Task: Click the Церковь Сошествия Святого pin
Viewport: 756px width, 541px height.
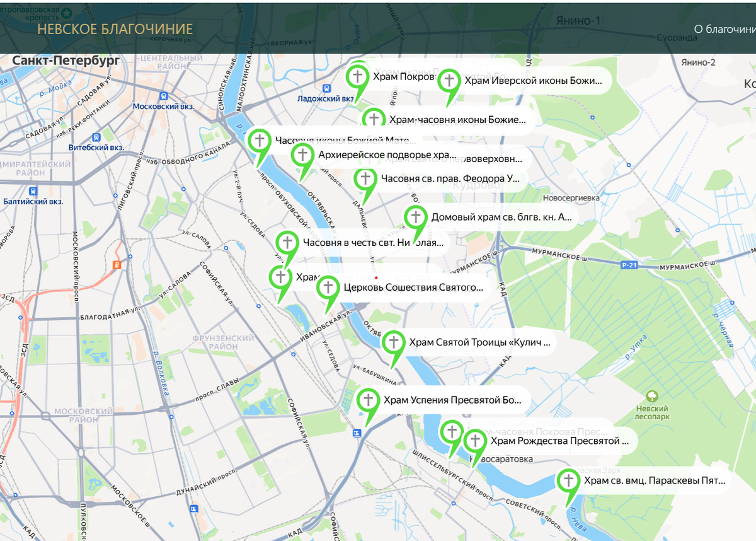Action: click(x=328, y=288)
